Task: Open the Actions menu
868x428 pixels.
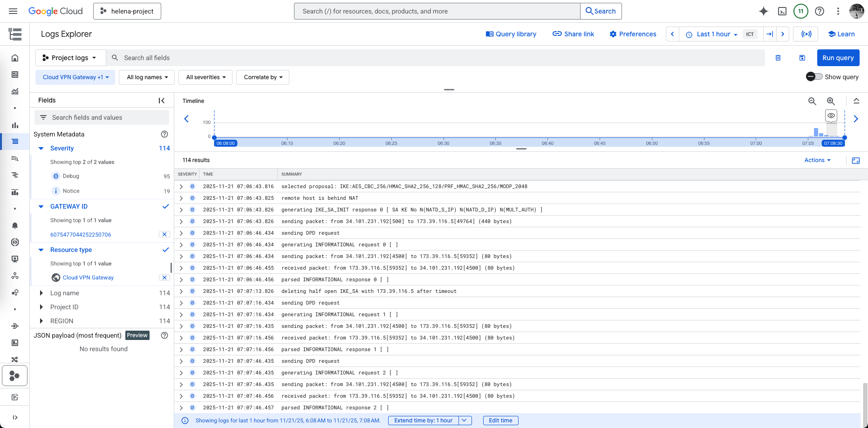Action: 817,160
